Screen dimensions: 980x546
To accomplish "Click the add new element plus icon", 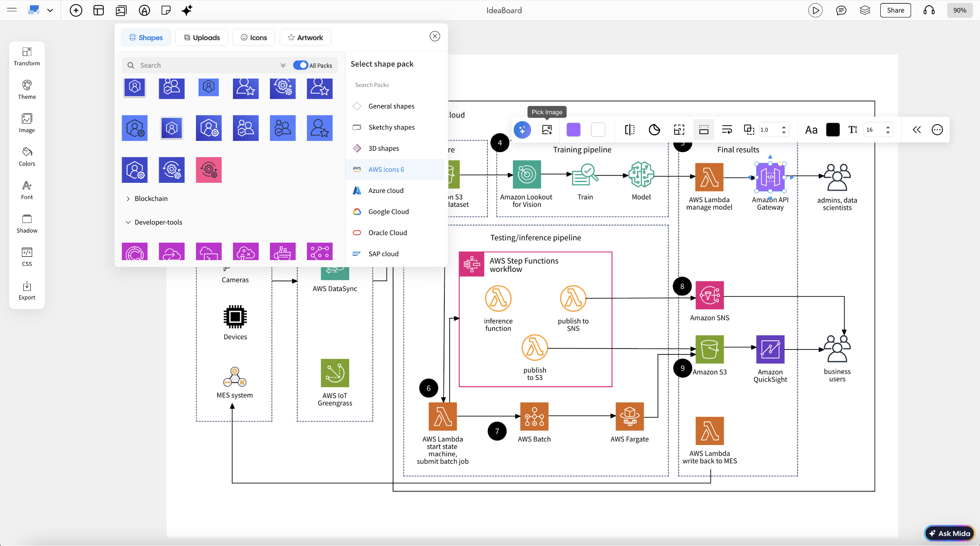I will (x=76, y=10).
